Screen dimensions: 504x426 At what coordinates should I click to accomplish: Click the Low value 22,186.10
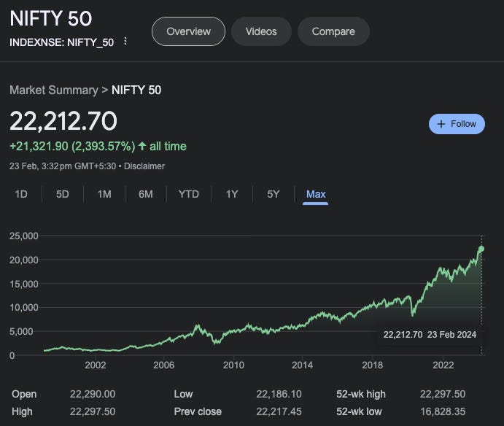point(279,394)
